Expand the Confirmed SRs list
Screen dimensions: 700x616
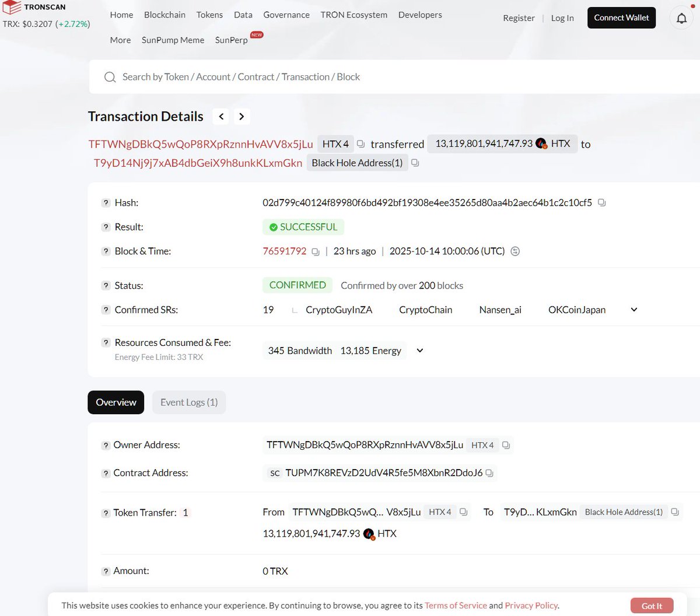pyautogui.click(x=634, y=310)
